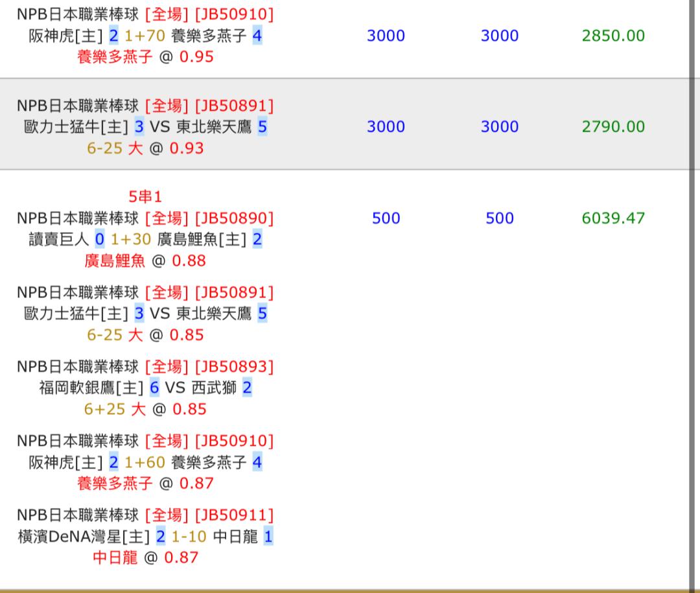Select the parlay payout 6039.47
Image resolution: width=700 pixels, height=593 pixels.
click(x=613, y=218)
